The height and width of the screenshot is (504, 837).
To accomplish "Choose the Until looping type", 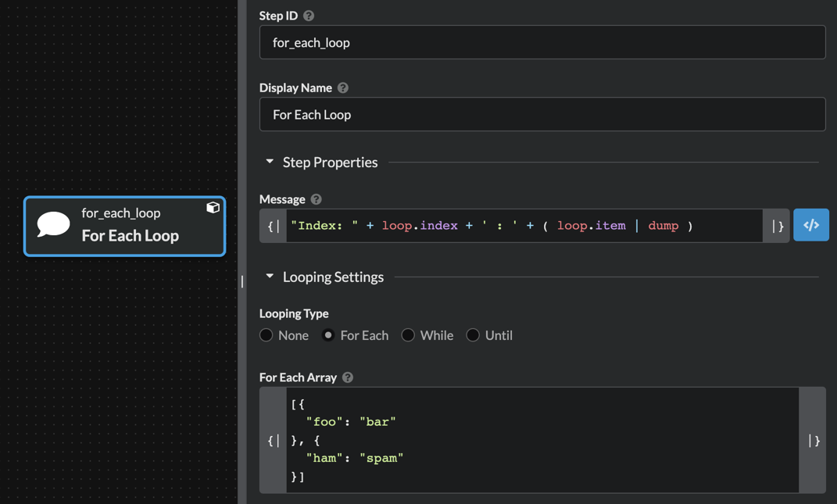I will (x=473, y=335).
